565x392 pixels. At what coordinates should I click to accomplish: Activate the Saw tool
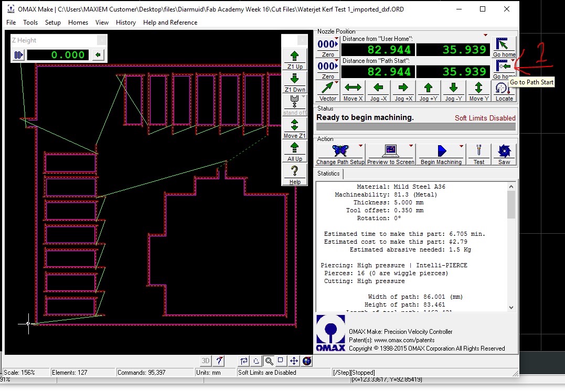tap(504, 155)
